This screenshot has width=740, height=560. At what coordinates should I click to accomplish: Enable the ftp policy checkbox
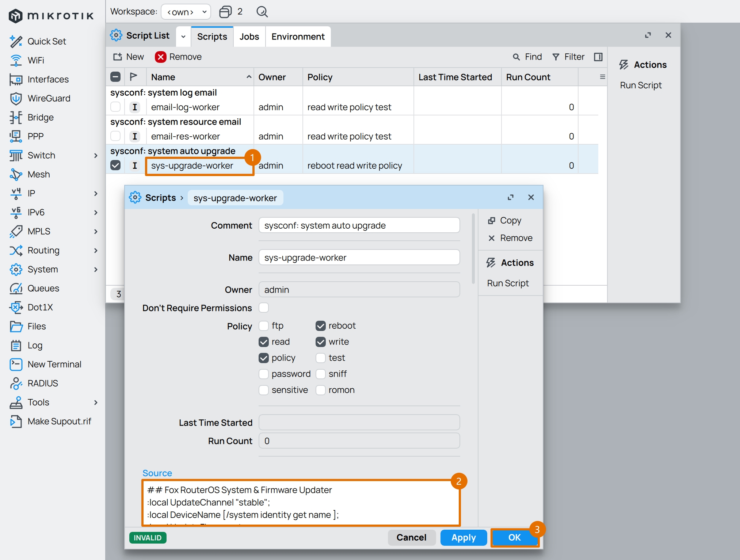coord(263,325)
